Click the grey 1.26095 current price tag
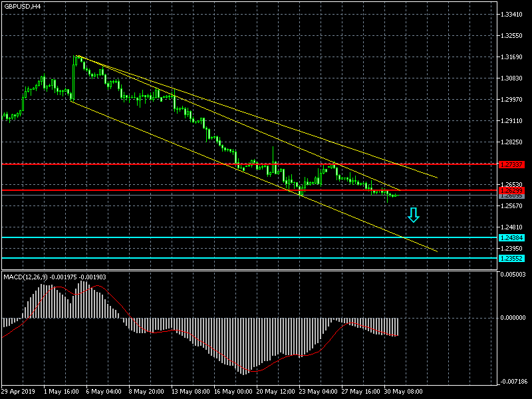This screenshot has width=532, height=399. pyautogui.click(x=511, y=196)
